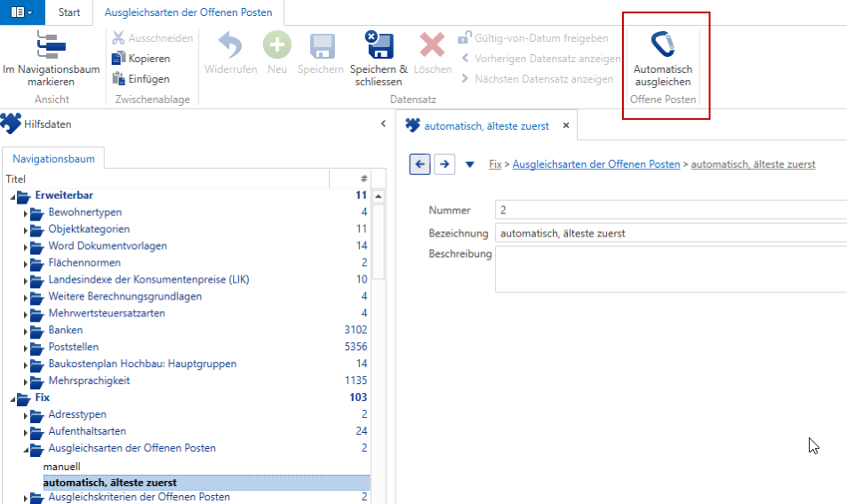Close the automatisch, älteste zuerst tab
Image resolution: width=847 pixels, height=504 pixels.
565,125
